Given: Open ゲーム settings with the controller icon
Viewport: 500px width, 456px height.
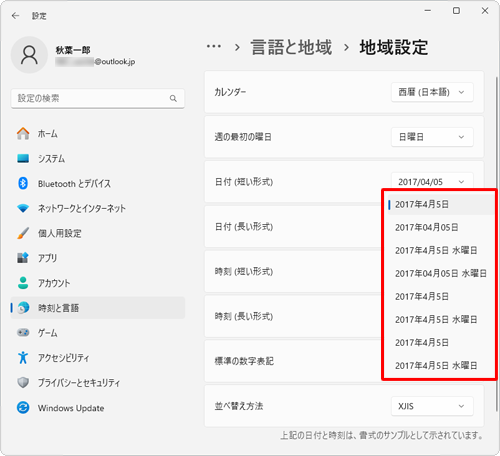Looking at the screenshot, I should click(x=98, y=333).
